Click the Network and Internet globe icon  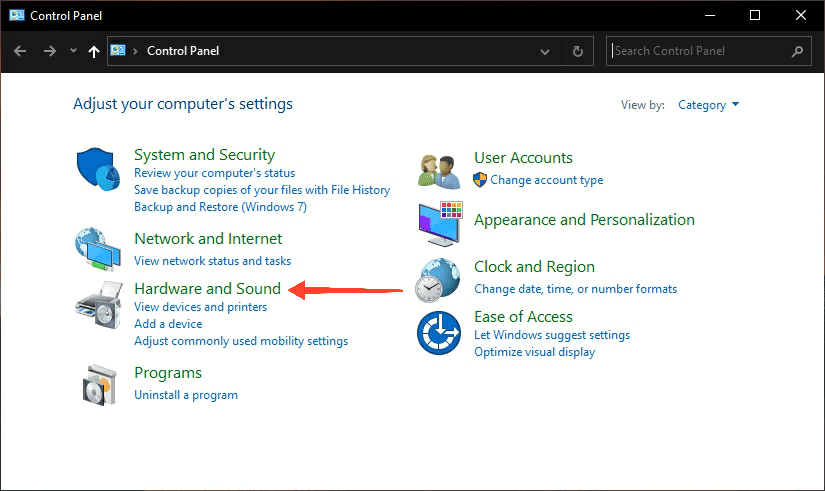coord(98,249)
